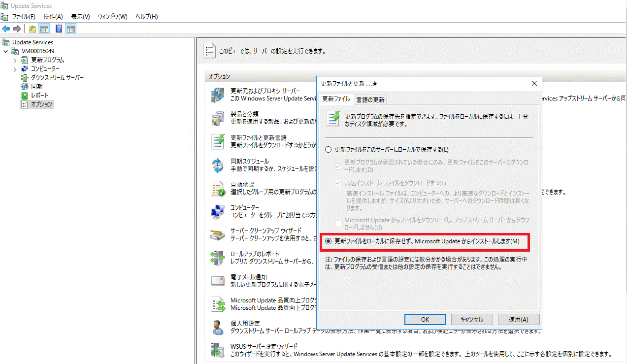Screen dimensions: 627x364
Task: Click the オプション section header
Action: (219, 77)
